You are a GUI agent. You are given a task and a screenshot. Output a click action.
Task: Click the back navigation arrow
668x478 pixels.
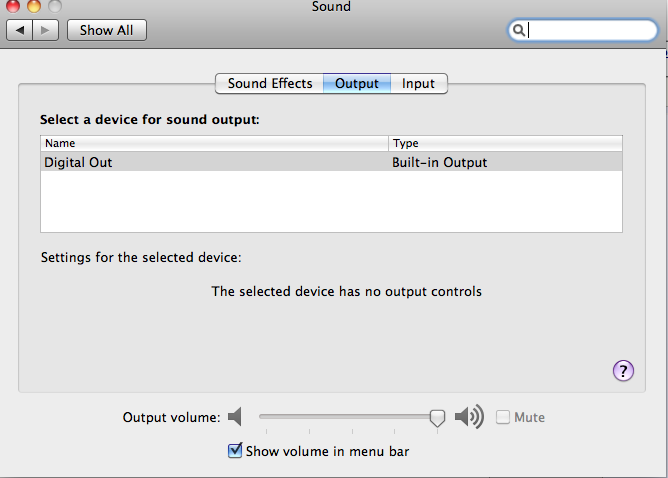pos(20,30)
